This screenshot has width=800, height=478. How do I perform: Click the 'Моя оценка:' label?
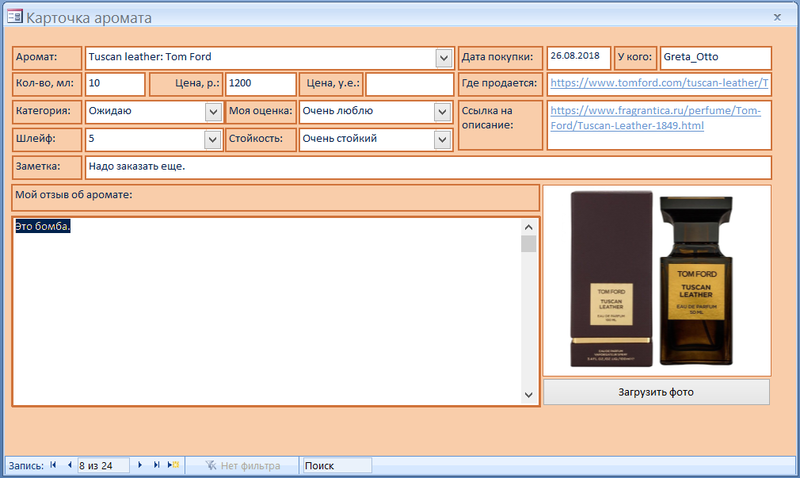[x=261, y=112]
